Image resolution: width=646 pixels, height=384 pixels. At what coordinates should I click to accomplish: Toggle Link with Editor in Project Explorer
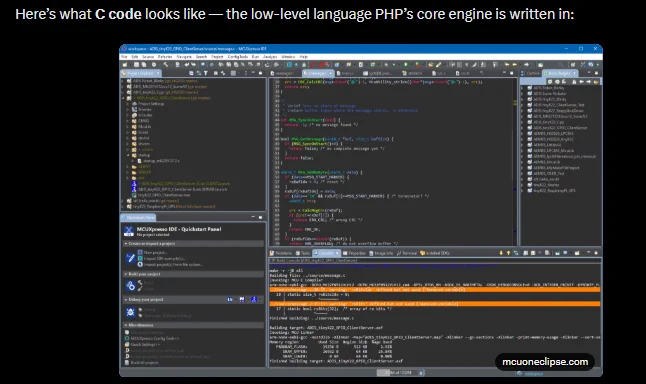[199, 73]
